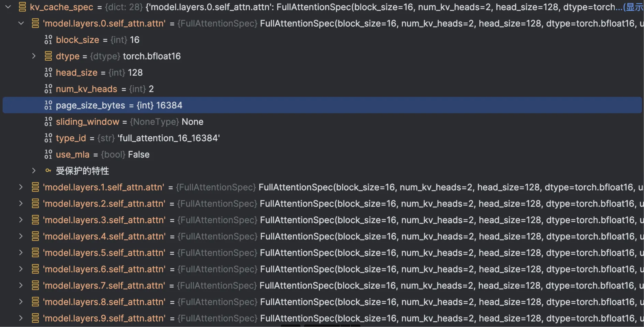
Task: Click the object icon of 'model.layers.4.self_attn.attn'
Action: click(35, 236)
